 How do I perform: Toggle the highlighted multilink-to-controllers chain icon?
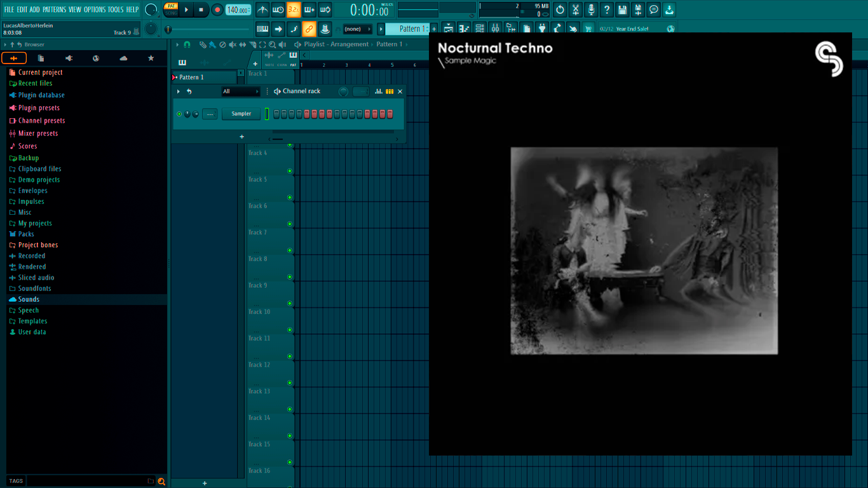[309, 29]
